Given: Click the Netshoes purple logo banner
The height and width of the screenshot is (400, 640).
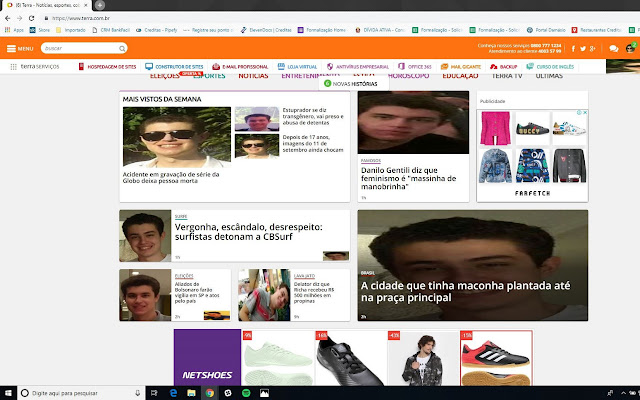Looking at the screenshot, I should click(207, 358).
